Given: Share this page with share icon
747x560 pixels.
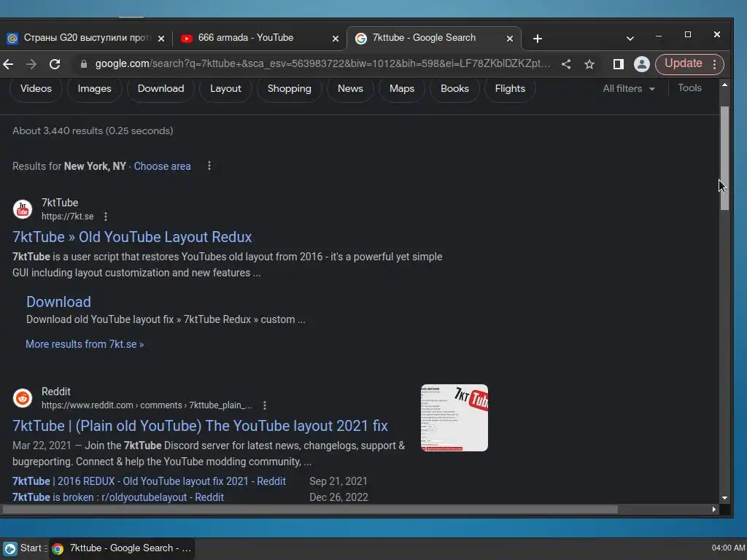Looking at the screenshot, I should tap(566, 64).
